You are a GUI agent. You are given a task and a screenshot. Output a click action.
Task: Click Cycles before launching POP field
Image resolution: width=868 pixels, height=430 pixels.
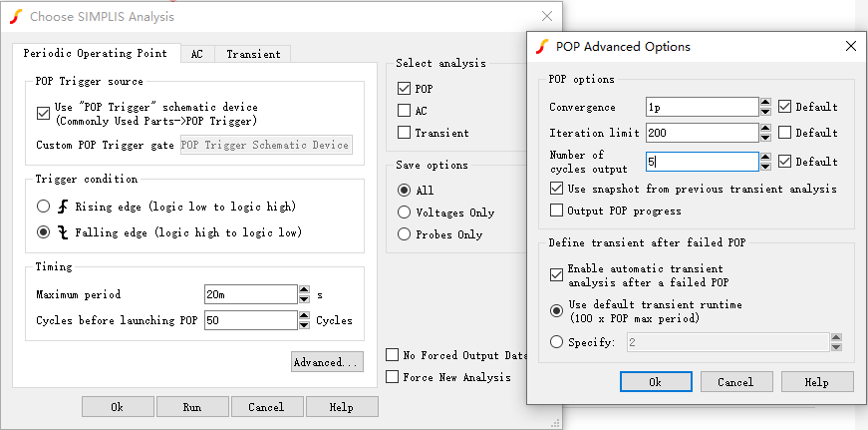click(x=251, y=320)
